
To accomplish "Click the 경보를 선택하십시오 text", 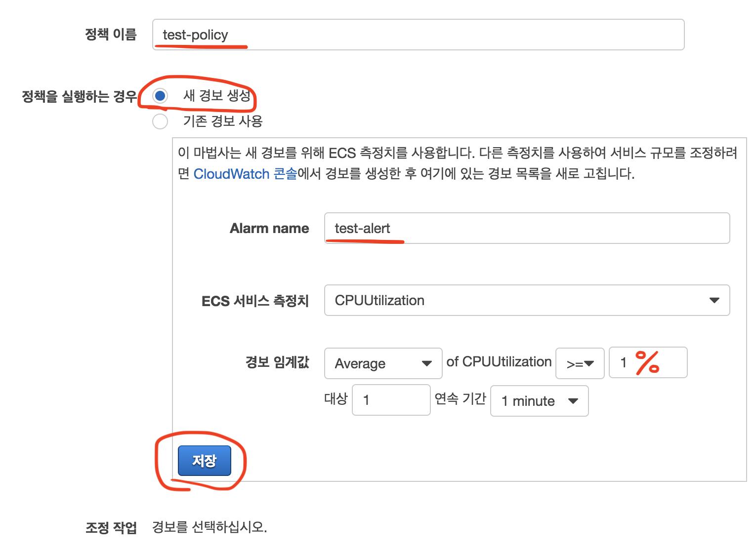I will click(210, 527).
